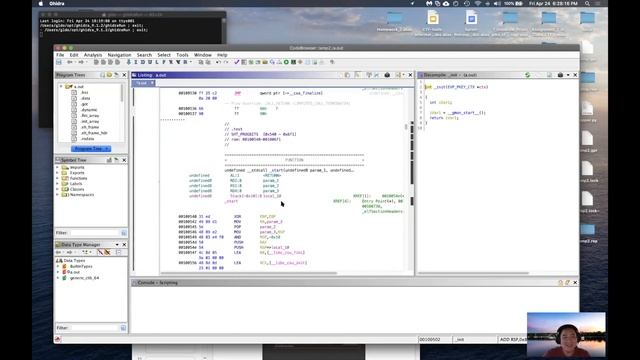Open the Search menu

[x=144, y=55]
